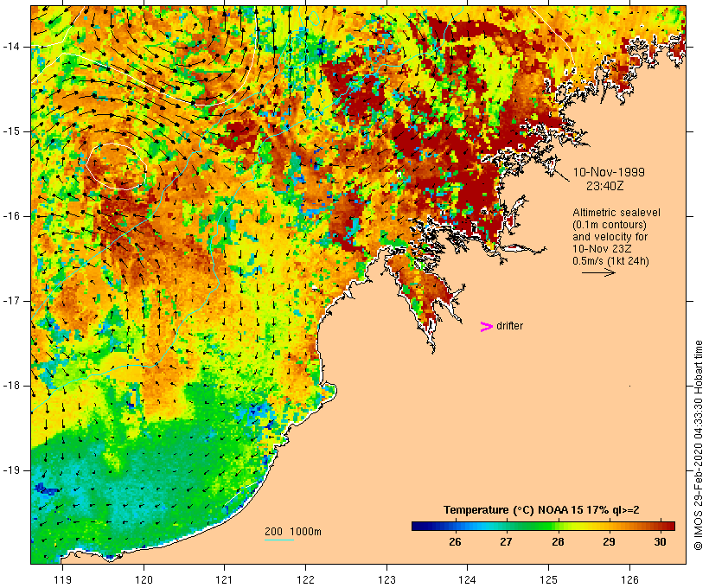Click latitude axis label -19
The height and width of the screenshot is (588, 709).
click(11, 470)
